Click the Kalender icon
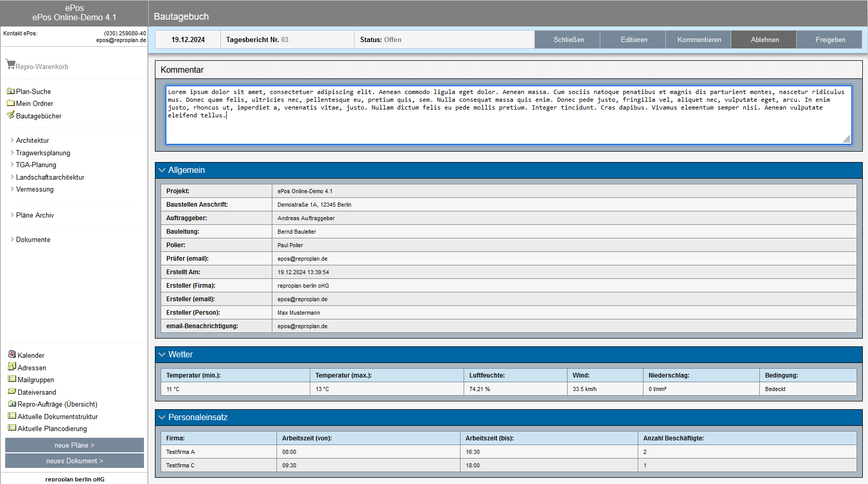The image size is (868, 484). click(x=12, y=354)
